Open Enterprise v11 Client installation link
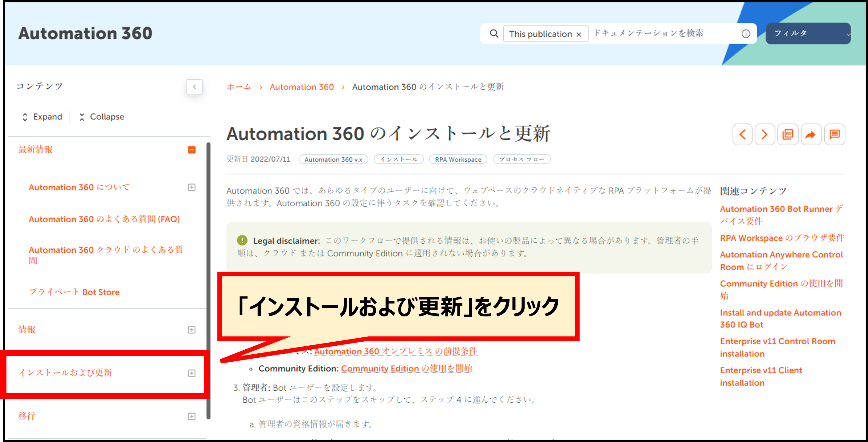The image size is (868, 442). pos(761,376)
